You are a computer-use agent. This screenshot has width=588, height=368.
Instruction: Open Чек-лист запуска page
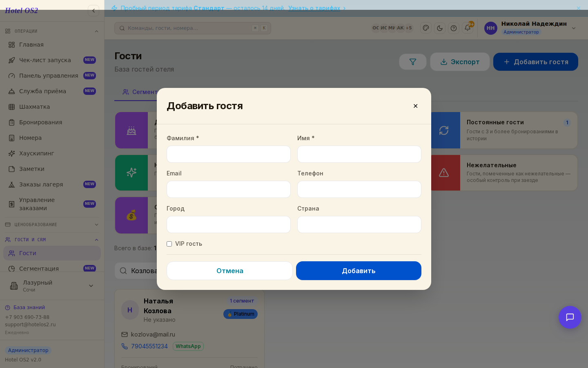(x=52, y=60)
